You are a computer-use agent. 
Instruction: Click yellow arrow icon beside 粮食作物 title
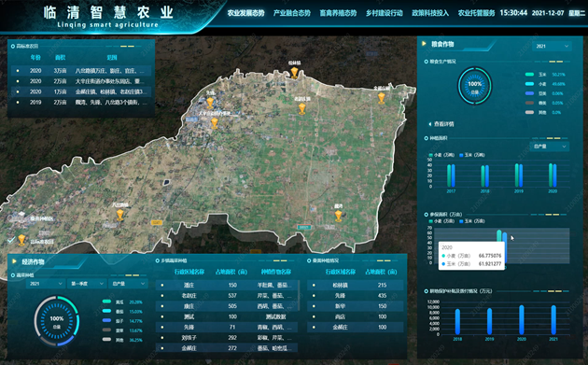[x=424, y=44]
